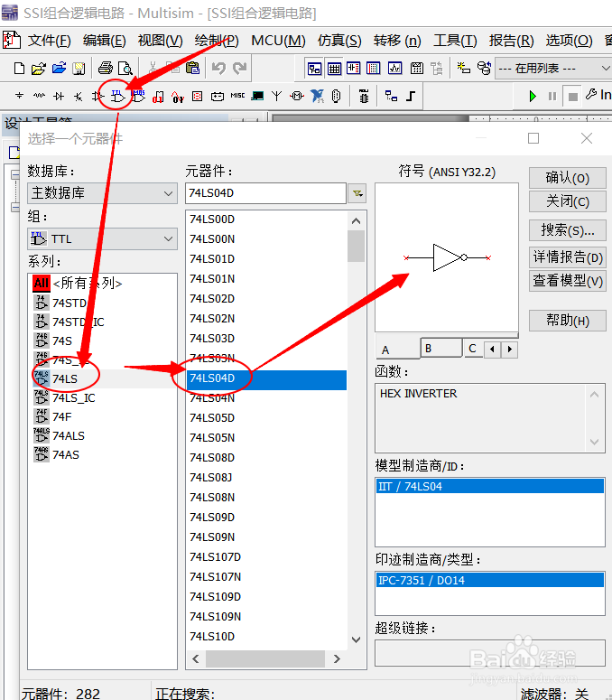Click the symbol tabs left arrow

492,350
